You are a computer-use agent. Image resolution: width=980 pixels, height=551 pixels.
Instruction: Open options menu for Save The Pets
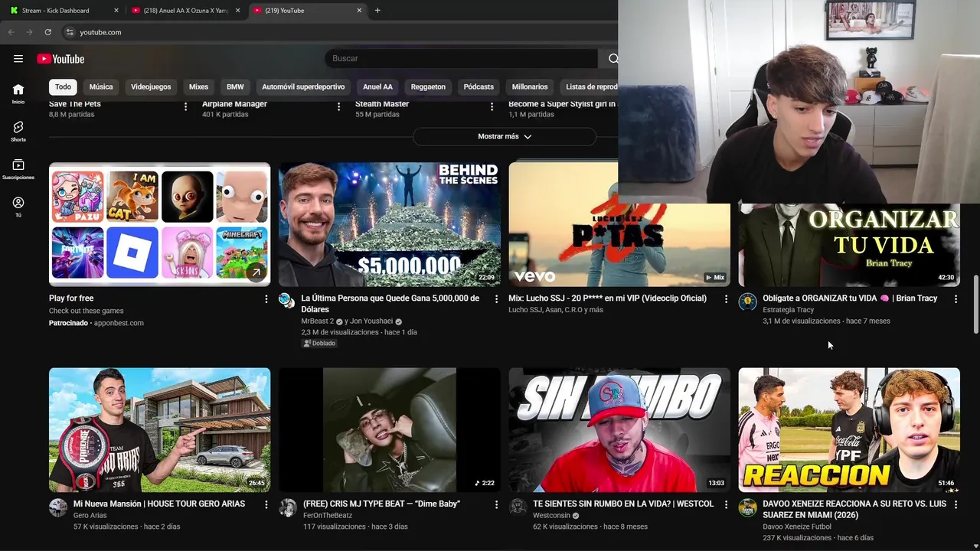(x=185, y=106)
